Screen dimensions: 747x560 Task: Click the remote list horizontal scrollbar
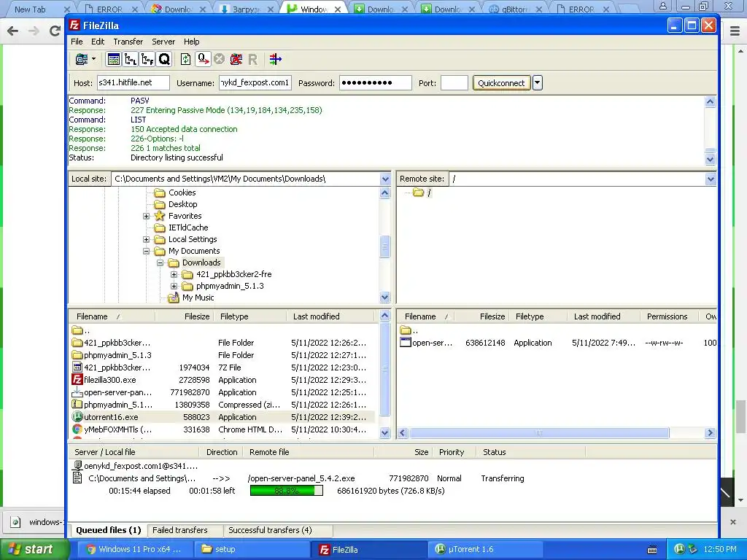pyautogui.click(x=539, y=433)
